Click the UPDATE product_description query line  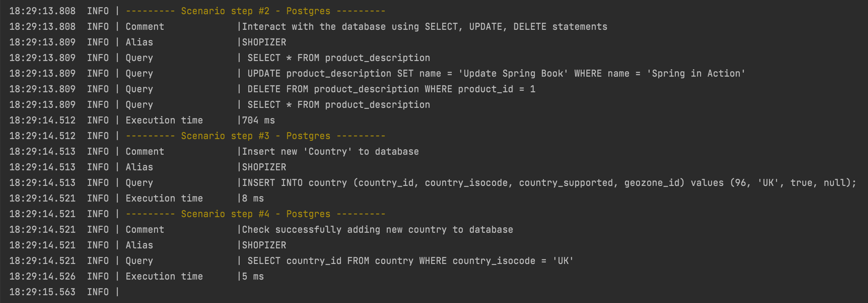point(496,73)
